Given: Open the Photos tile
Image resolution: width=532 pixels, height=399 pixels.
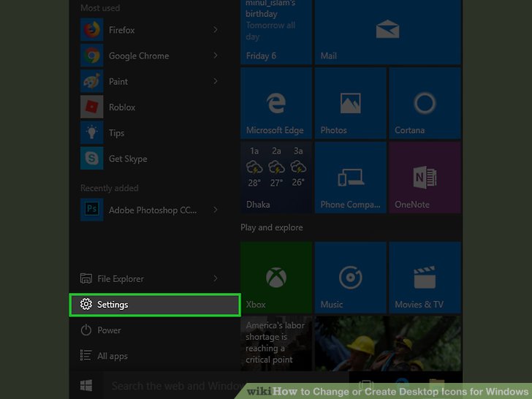Looking at the screenshot, I should 351,103.
